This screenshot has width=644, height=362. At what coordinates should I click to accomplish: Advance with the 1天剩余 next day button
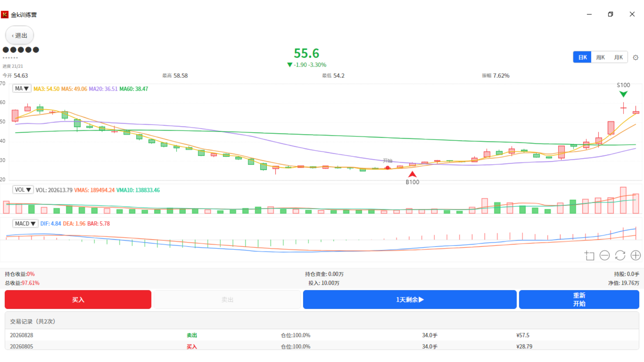click(410, 299)
